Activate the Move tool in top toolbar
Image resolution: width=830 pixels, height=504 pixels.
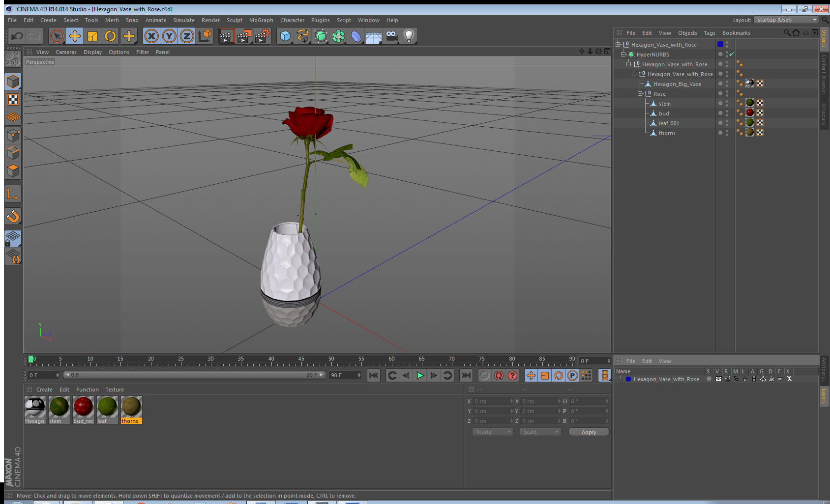click(75, 36)
